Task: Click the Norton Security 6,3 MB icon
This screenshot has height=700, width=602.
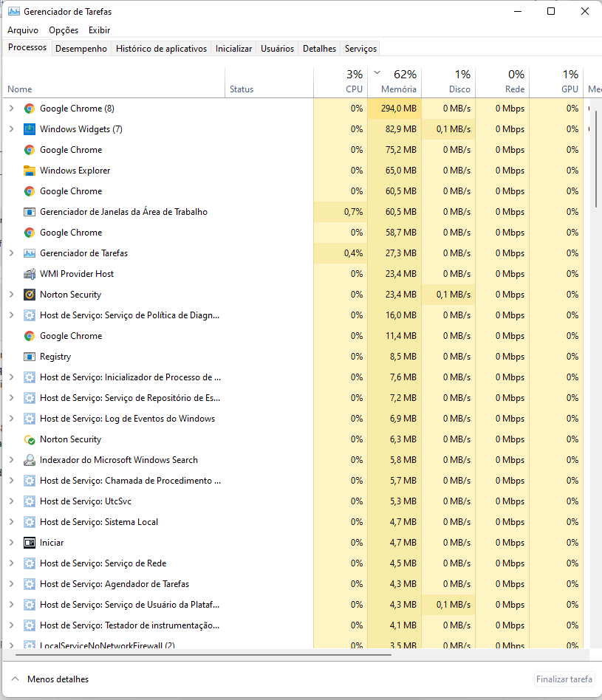Action: coord(30,439)
